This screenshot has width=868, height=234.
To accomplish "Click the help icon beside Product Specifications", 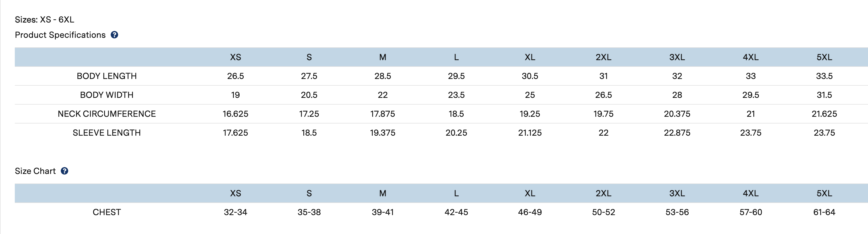I will [x=115, y=35].
